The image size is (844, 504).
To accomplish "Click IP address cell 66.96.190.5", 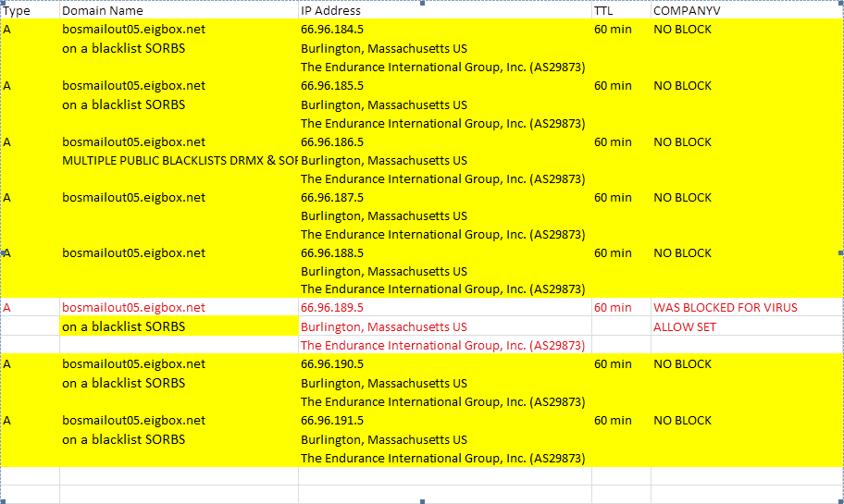I will 444,363.
